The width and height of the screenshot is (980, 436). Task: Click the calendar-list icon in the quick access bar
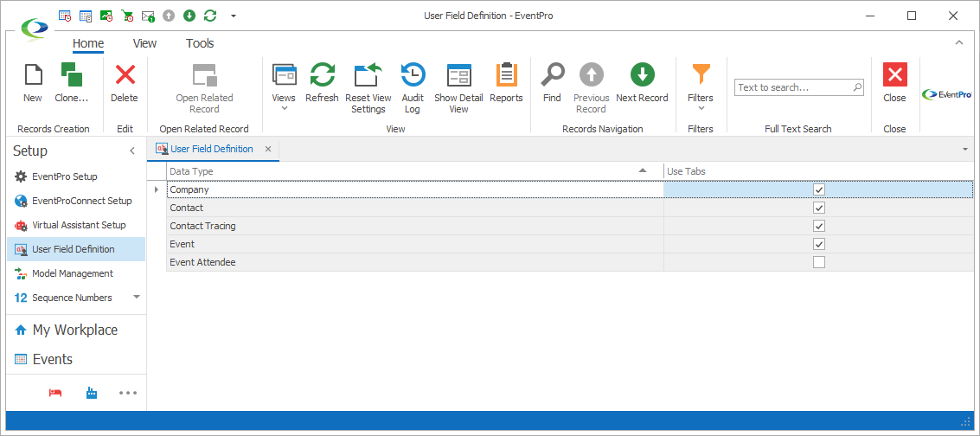coord(86,16)
